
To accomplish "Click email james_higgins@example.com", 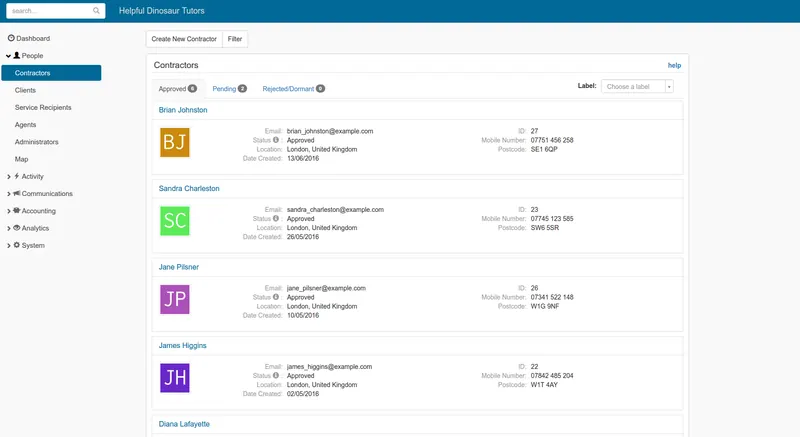I will pos(329,367).
